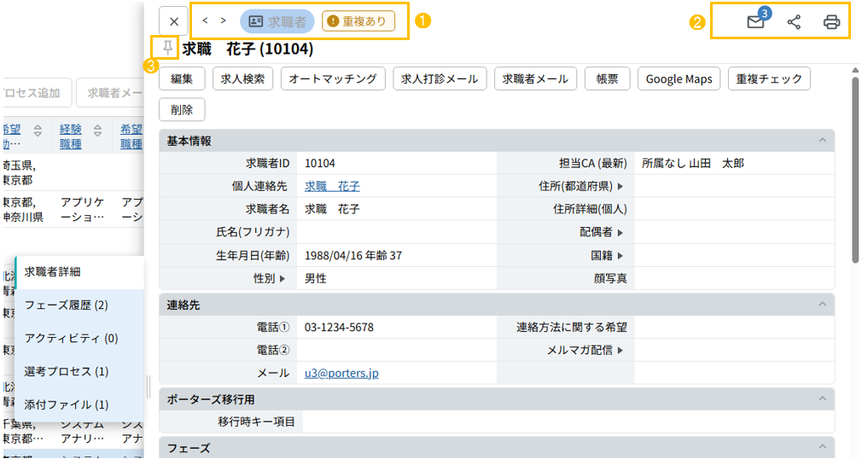Collapse the 連絡先 section
Screen dimensions: 868x459
click(x=822, y=305)
